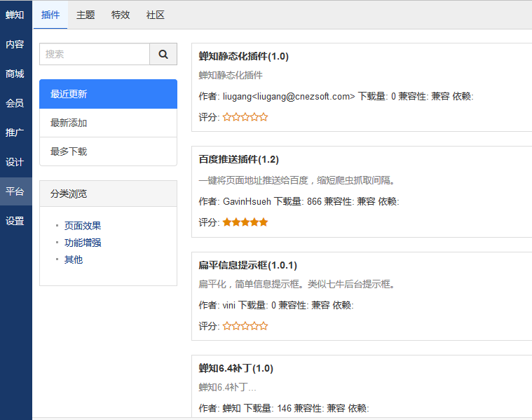This screenshot has height=420, width=532.
Task: Click the search magnifier icon button
Action: [163, 54]
